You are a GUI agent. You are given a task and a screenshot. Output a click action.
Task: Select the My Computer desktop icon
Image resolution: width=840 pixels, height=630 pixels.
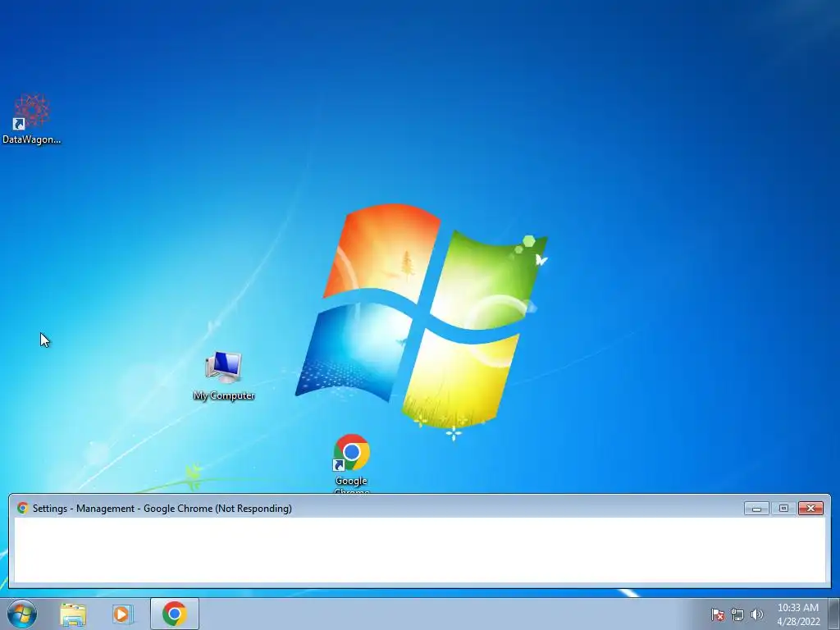(224, 376)
